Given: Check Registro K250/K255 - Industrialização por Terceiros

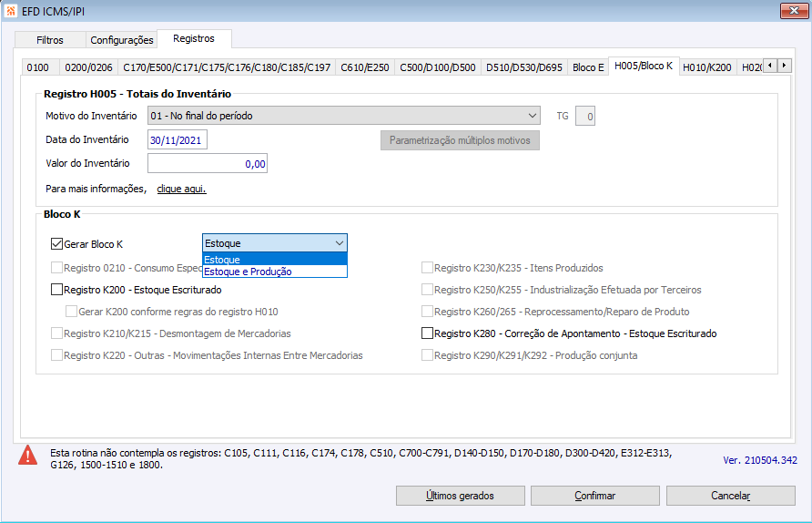Looking at the screenshot, I should click(427, 290).
